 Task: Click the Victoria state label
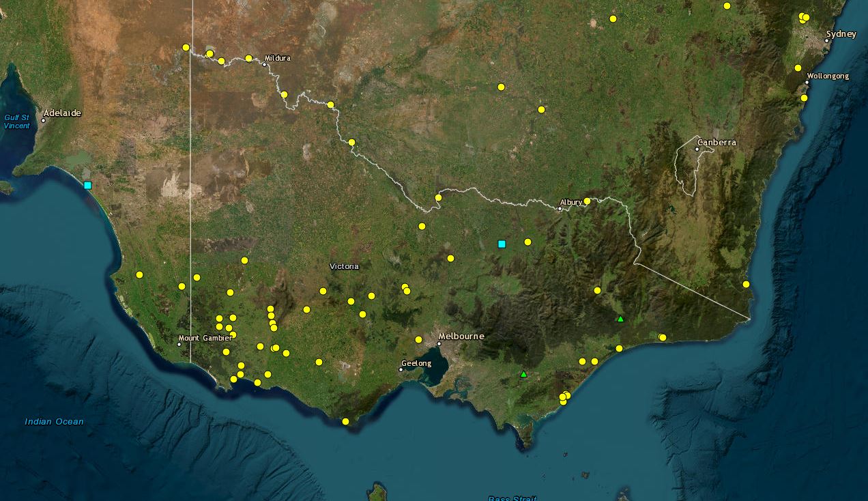[x=344, y=266]
